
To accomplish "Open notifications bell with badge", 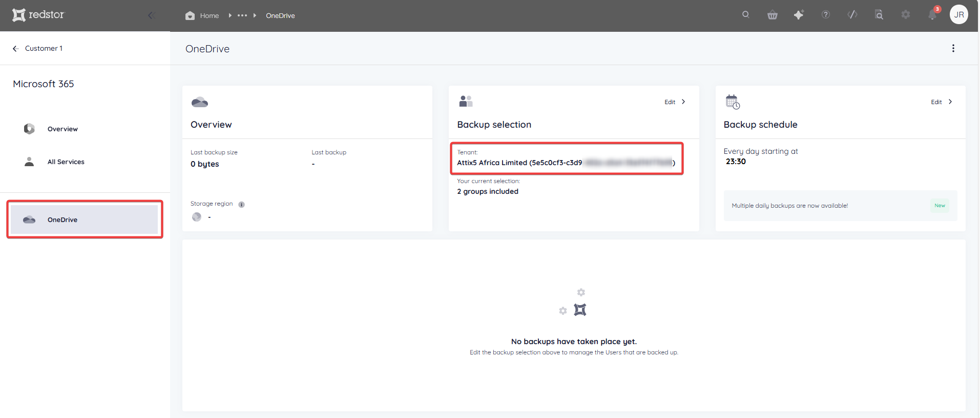I will pyautogui.click(x=932, y=14).
